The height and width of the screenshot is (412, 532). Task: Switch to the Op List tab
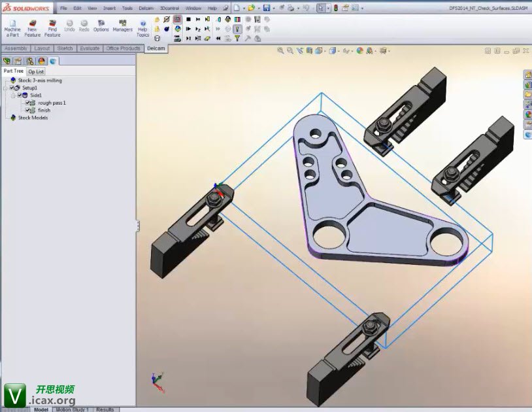(36, 71)
